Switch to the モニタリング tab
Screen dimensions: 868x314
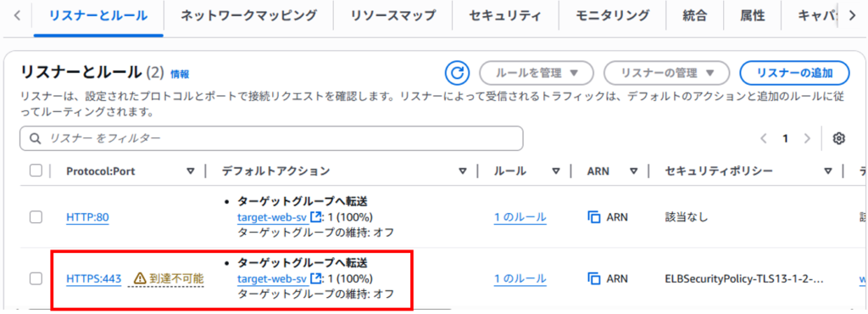click(x=612, y=15)
